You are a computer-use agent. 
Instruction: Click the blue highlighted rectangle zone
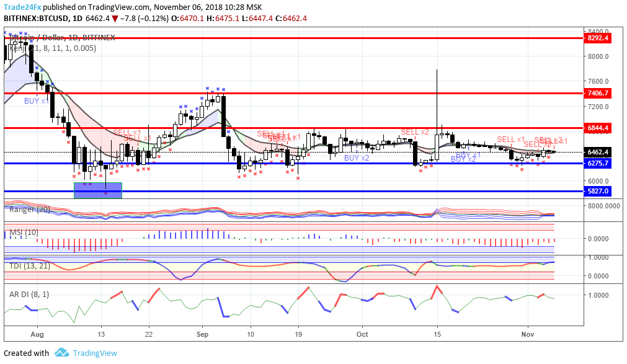(98, 190)
